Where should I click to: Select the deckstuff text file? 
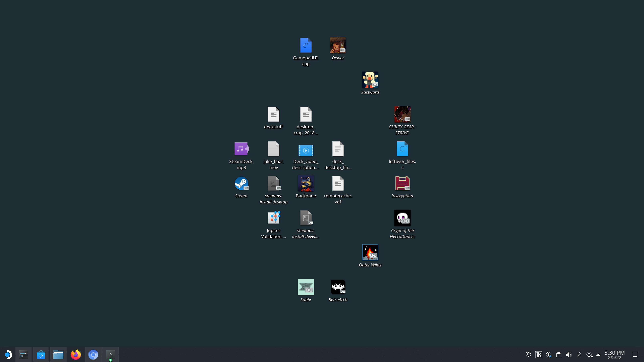click(274, 114)
